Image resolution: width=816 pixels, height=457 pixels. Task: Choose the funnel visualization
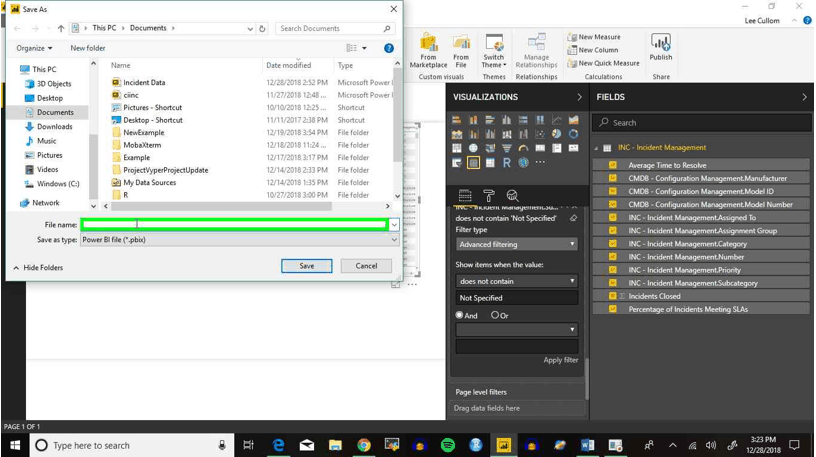click(506, 148)
